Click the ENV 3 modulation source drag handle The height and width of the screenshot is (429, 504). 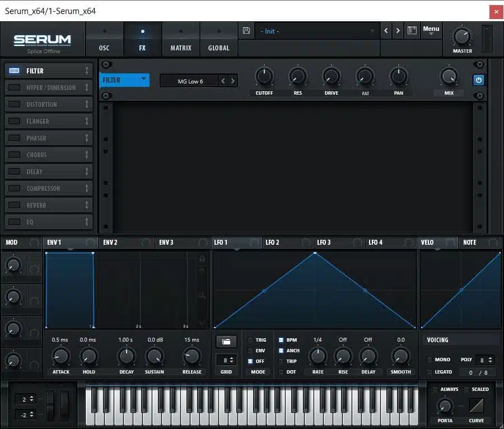pyautogui.click(x=203, y=243)
